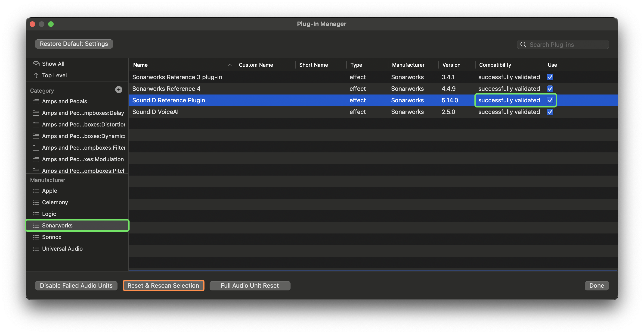Viewport: 644px width, 334px height.
Task: Toggle the SoundID VoiceAI Use checkbox
Action: click(550, 112)
